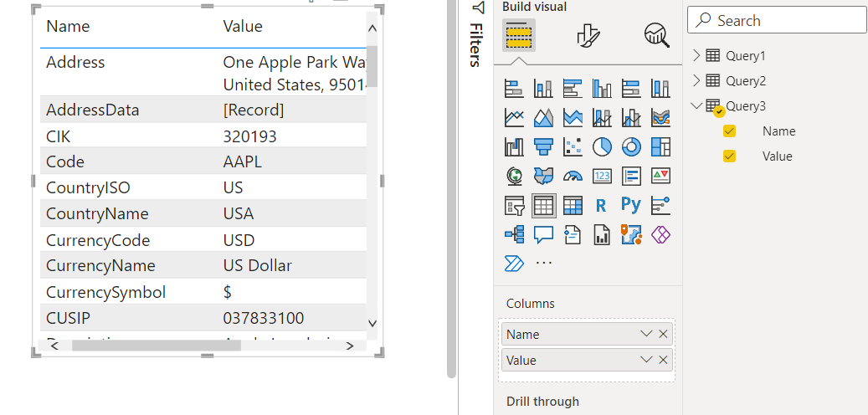Insert a Scatter chart visual
Image resolution: width=868 pixels, height=415 pixels.
click(x=573, y=146)
